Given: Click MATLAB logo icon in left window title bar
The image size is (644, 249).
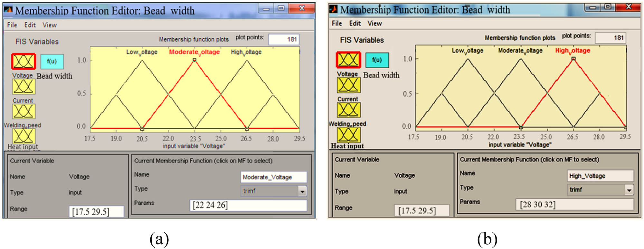Looking at the screenshot, I should 8,10.
